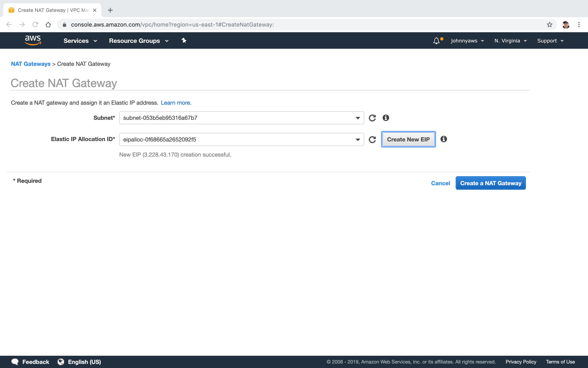
Task: Click the '* Required' note
Action: [27, 181]
